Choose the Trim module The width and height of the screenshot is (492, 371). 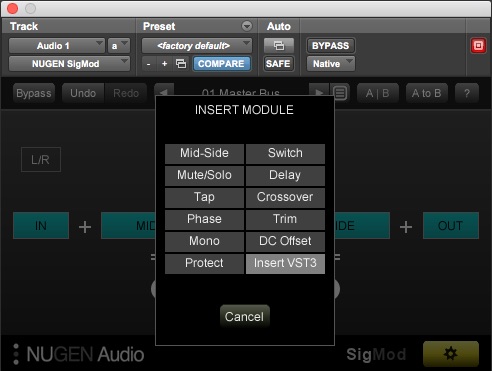pos(285,219)
